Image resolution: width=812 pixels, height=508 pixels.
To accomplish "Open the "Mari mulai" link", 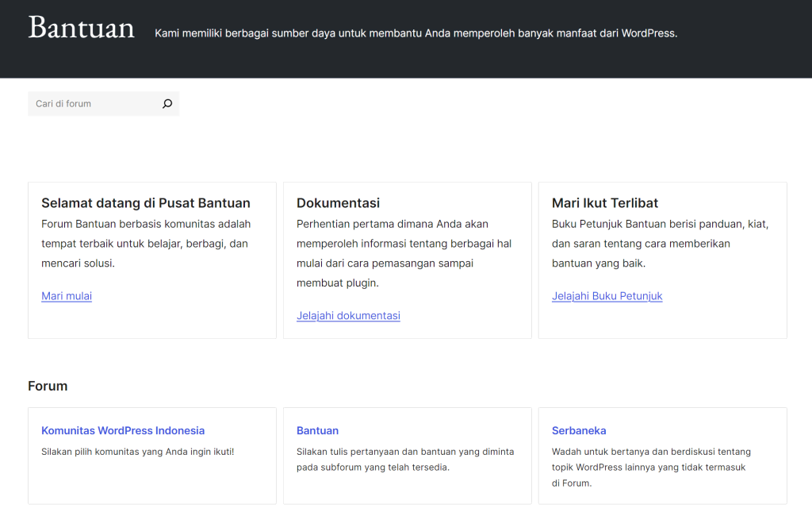I will point(67,296).
